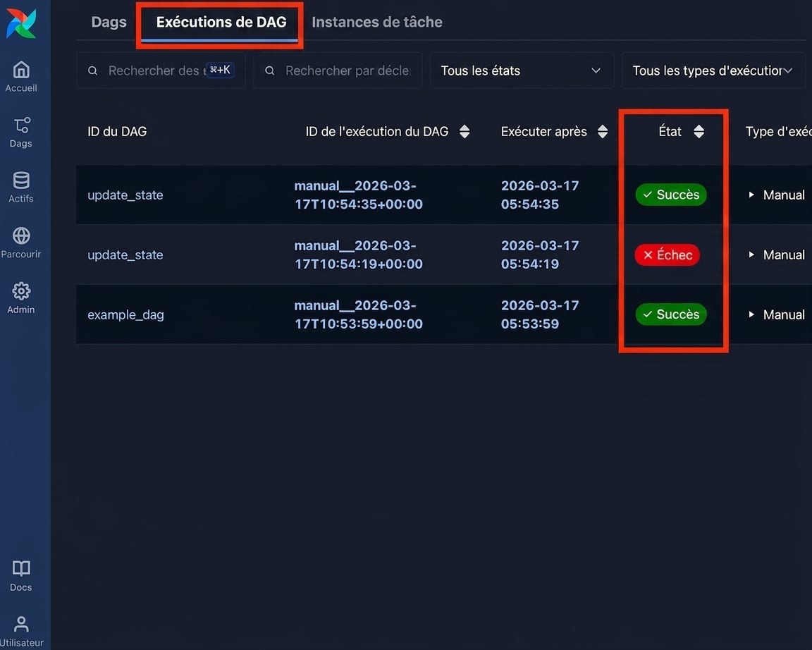Click magnifier icon in trigger search field
812x650 pixels.
click(270, 70)
